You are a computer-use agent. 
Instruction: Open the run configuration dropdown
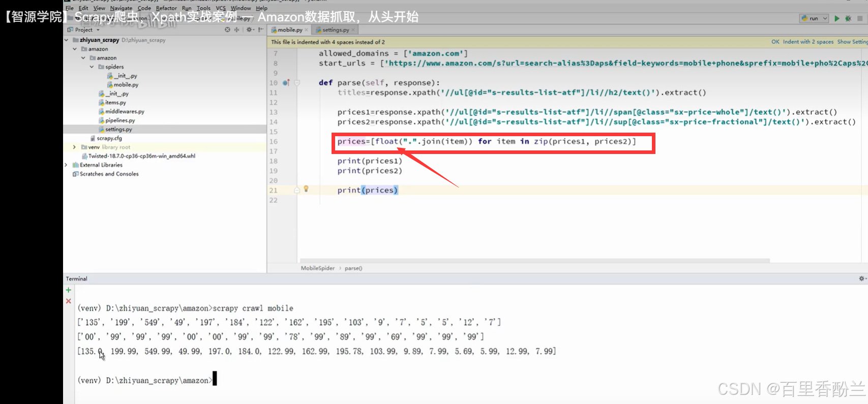(815, 18)
